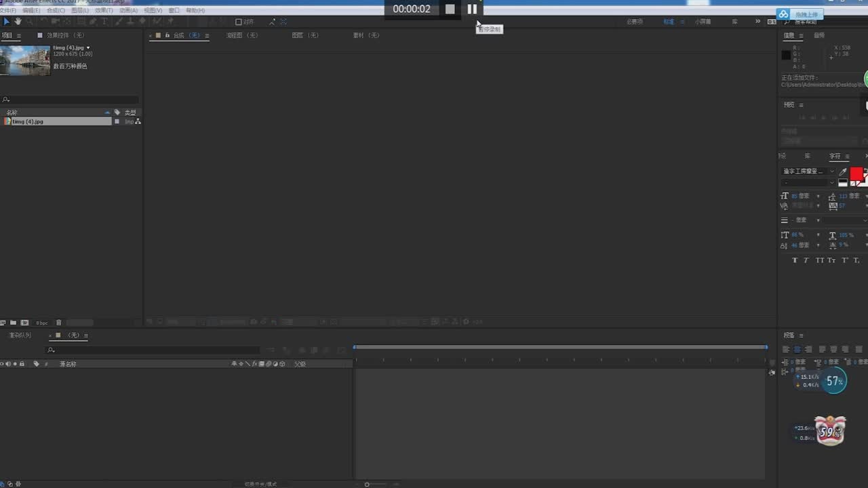This screenshot has height=488, width=868.
Task: Click the cloud upload drag widget icon
Action: click(783, 14)
